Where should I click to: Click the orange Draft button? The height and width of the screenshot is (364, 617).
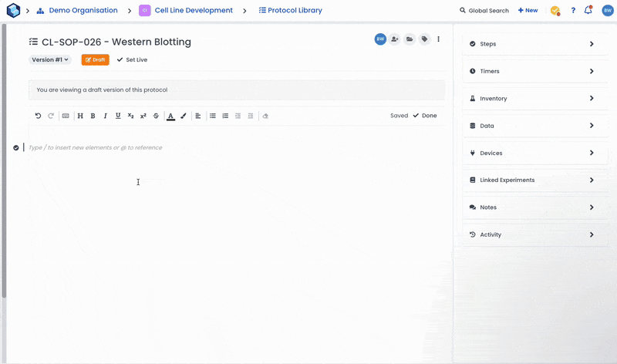[x=95, y=60]
